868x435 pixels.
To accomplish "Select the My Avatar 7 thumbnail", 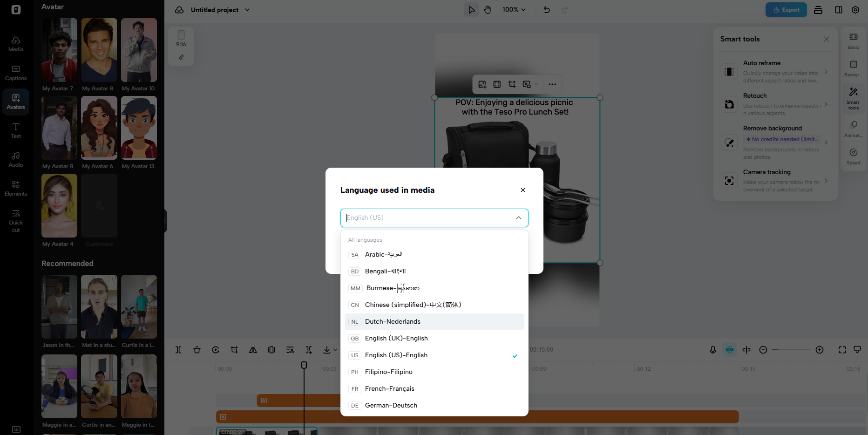I will click(x=59, y=50).
